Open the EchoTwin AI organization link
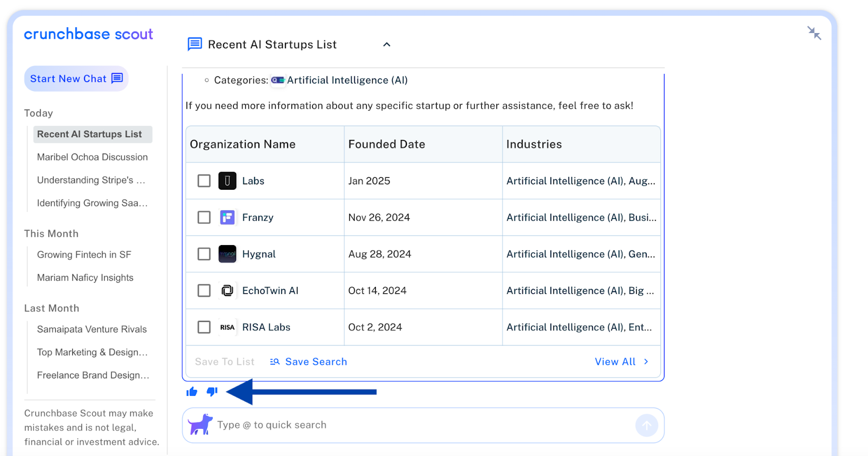The height and width of the screenshot is (456, 868). point(270,291)
